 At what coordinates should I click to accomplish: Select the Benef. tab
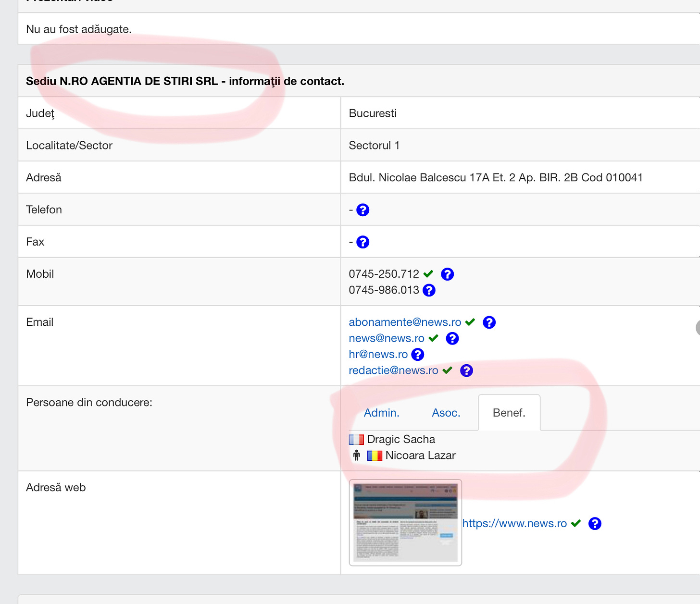click(x=509, y=413)
